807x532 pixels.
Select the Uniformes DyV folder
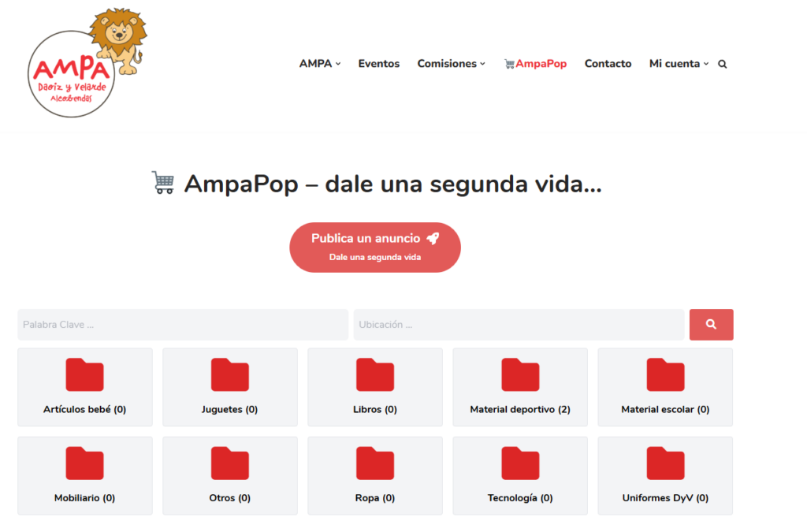[665, 475]
